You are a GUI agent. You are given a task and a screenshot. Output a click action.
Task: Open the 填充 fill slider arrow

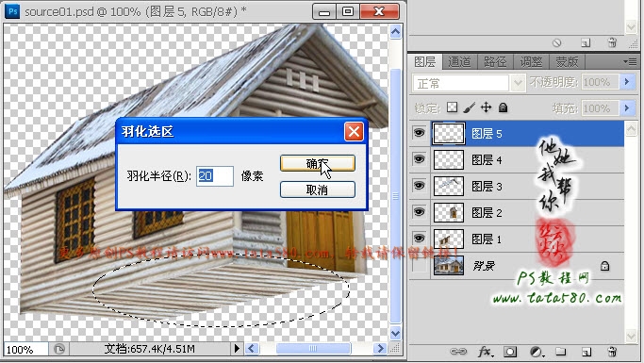627,108
